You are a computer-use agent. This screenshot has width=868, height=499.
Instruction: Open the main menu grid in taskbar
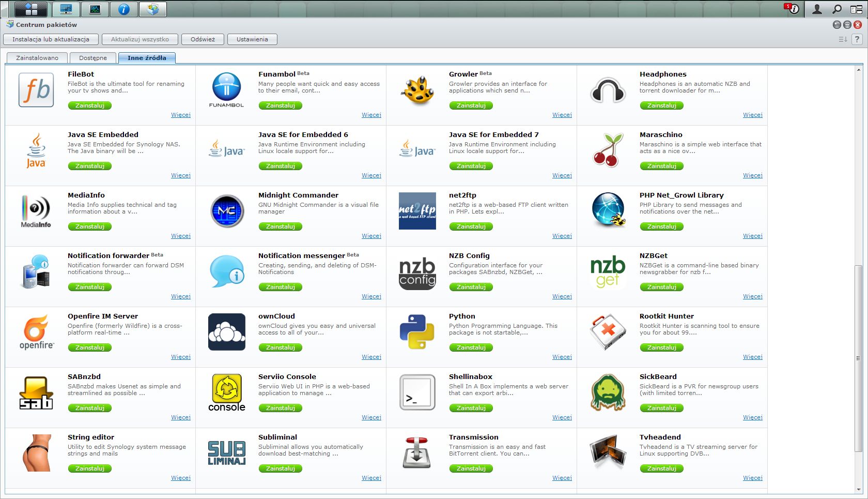pos(31,9)
